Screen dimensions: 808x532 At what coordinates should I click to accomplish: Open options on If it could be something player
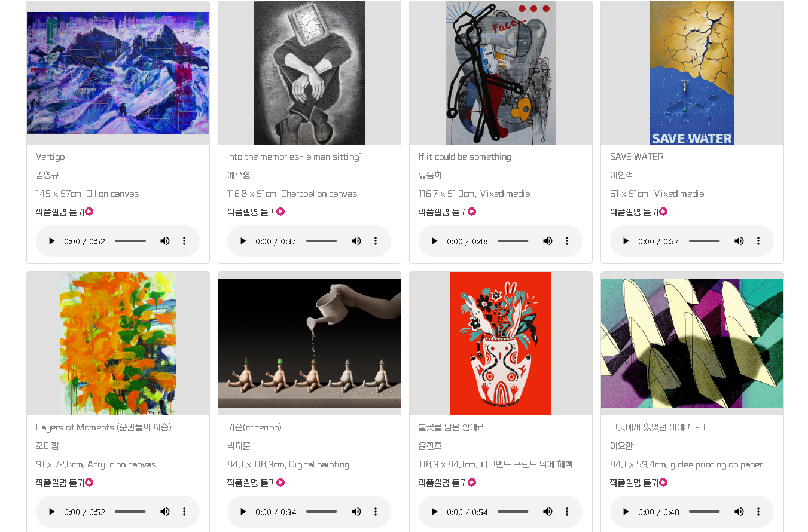567,241
